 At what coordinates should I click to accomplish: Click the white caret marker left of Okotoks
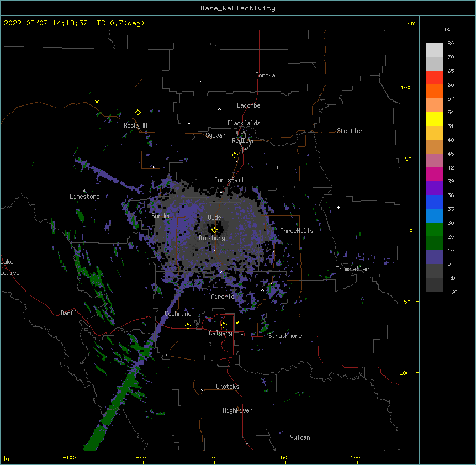point(201,390)
